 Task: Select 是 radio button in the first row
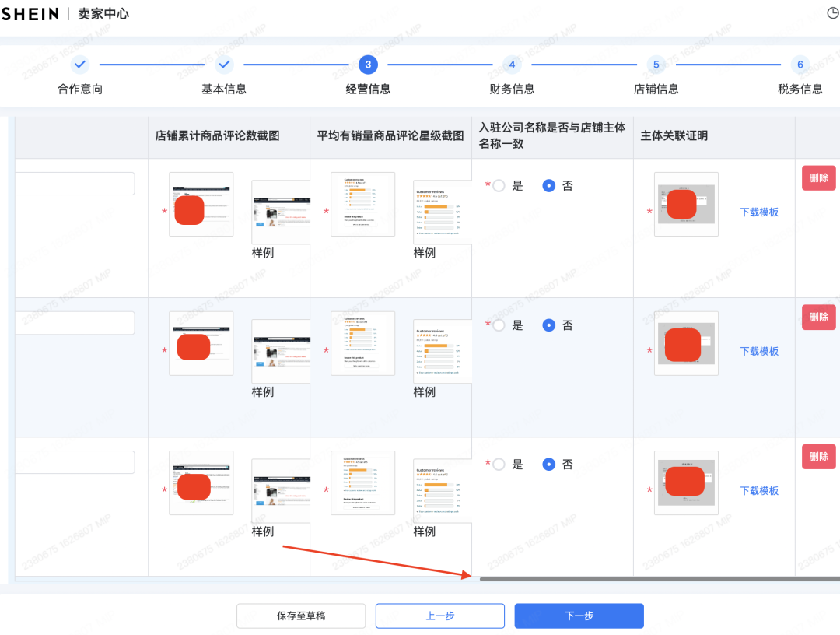(498, 185)
